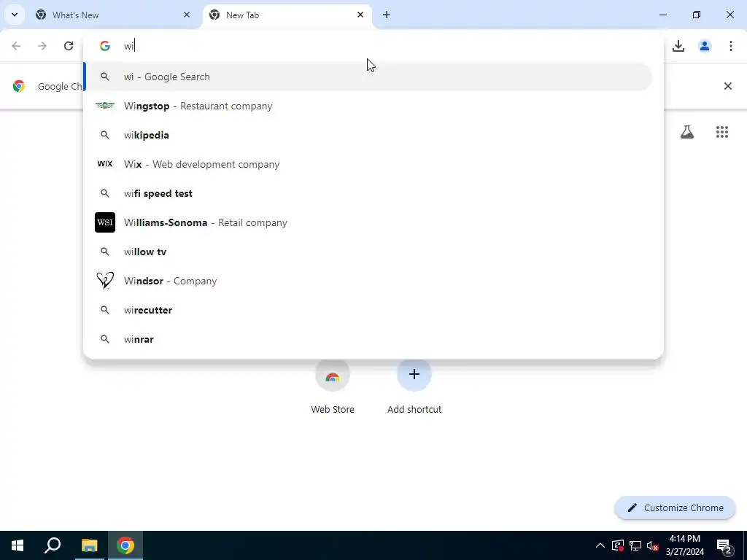The height and width of the screenshot is (560, 747).
Task: Open the Google apps grid
Action: [x=722, y=132]
